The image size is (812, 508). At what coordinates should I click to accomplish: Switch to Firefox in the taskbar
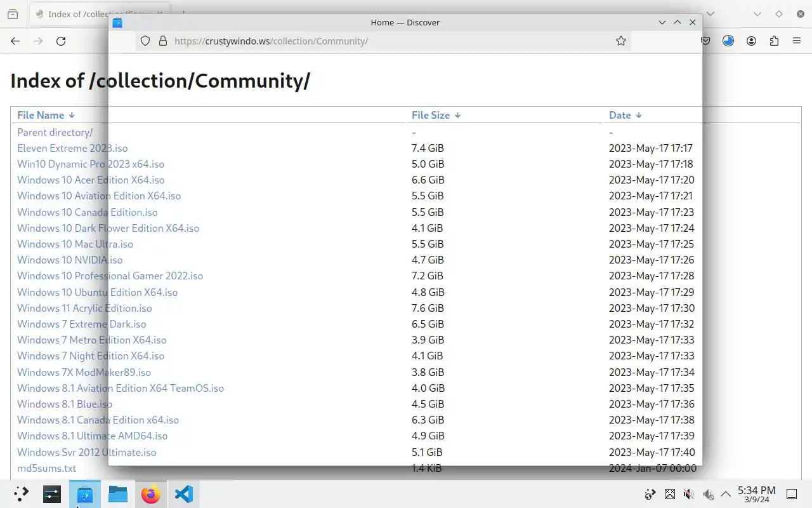click(x=151, y=494)
